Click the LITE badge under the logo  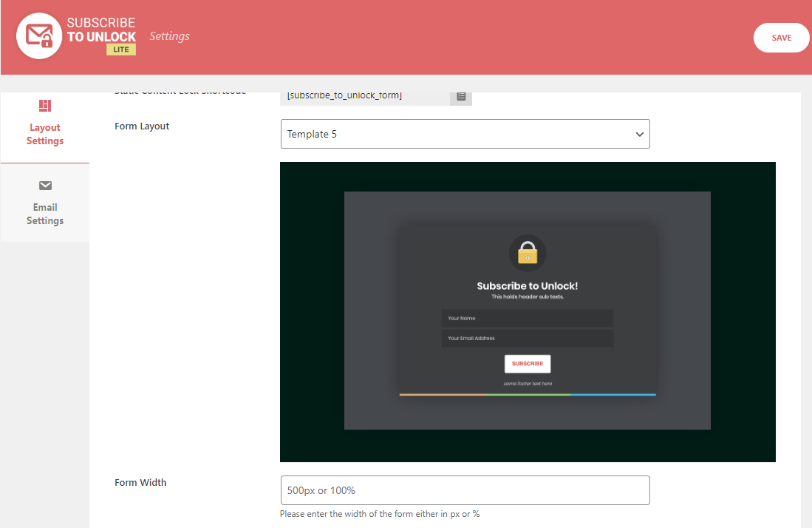[x=122, y=49]
